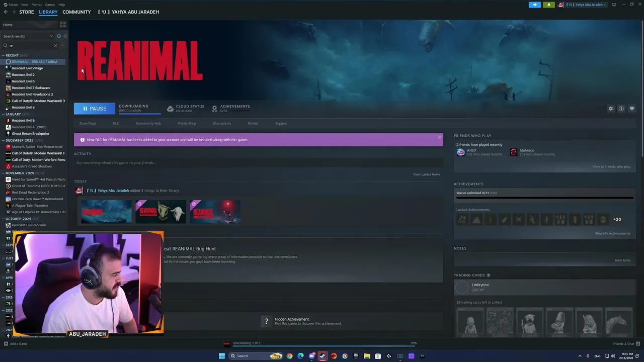Click the library search input field

point(30,46)
